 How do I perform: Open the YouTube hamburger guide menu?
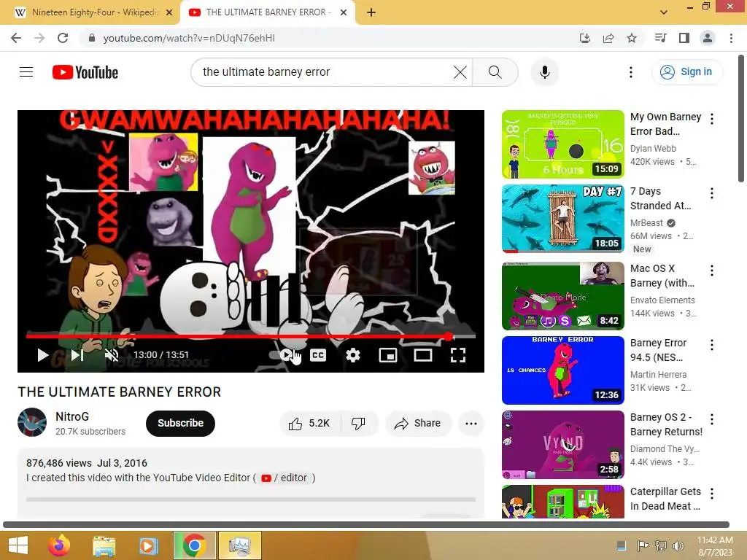(26, 72)
